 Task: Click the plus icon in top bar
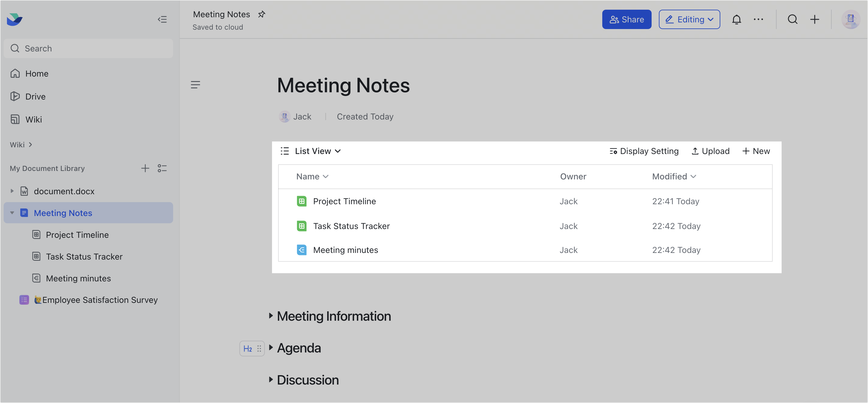pos(814,20)
